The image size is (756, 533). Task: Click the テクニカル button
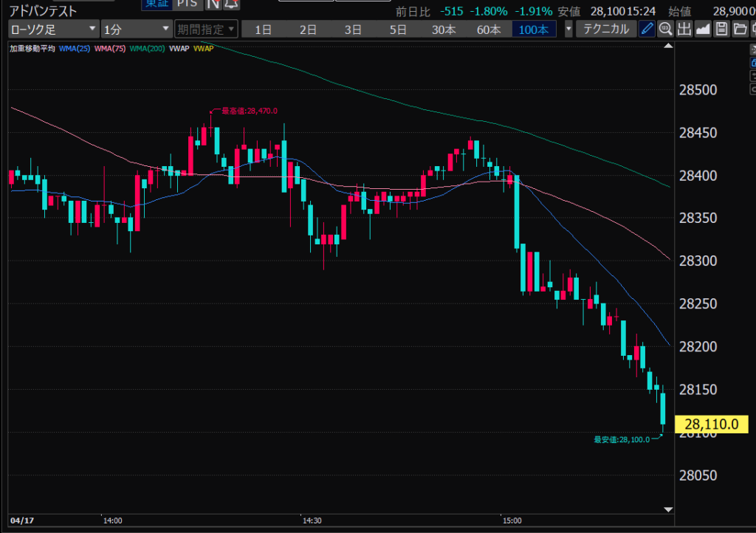tap(606, 30)
